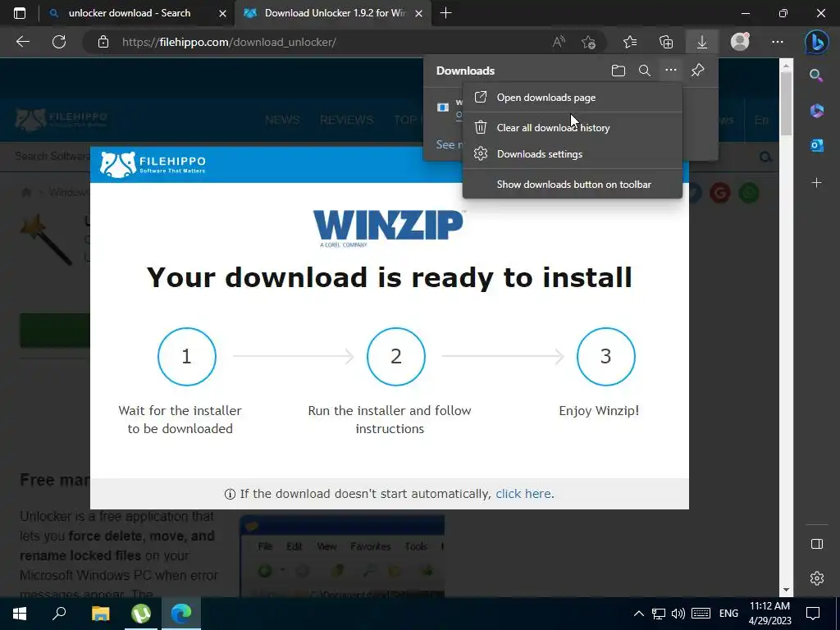This screenshot has height=630, width=840.
Task: Click the page vertical scrollbar thumb
Action: 786,103
